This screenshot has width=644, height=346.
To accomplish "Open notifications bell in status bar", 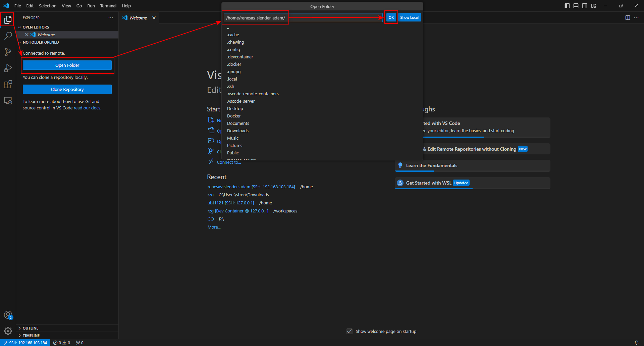I will pyautogui.click(x=637, y=343).
